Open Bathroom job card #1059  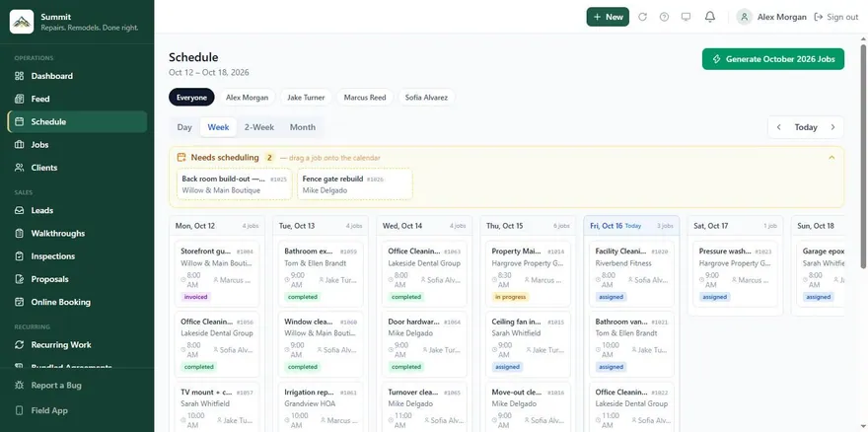click(x=321, y=273)
